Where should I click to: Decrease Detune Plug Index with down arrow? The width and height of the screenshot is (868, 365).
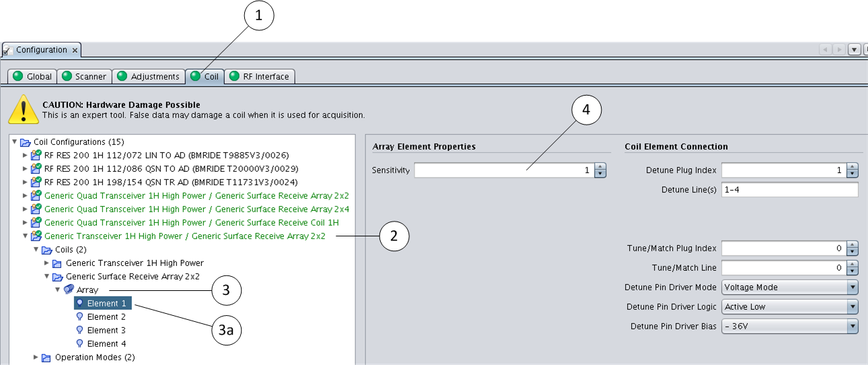pos(853,174)
